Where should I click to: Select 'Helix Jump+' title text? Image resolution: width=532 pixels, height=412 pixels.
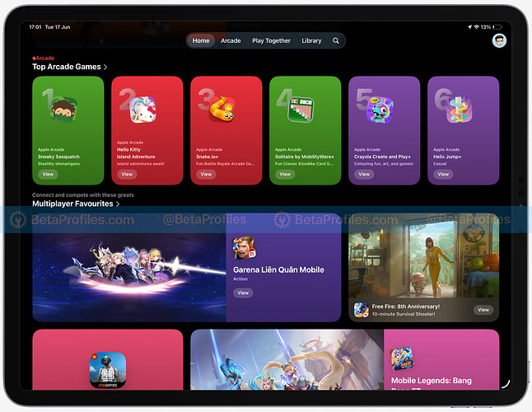coord(447,157)
